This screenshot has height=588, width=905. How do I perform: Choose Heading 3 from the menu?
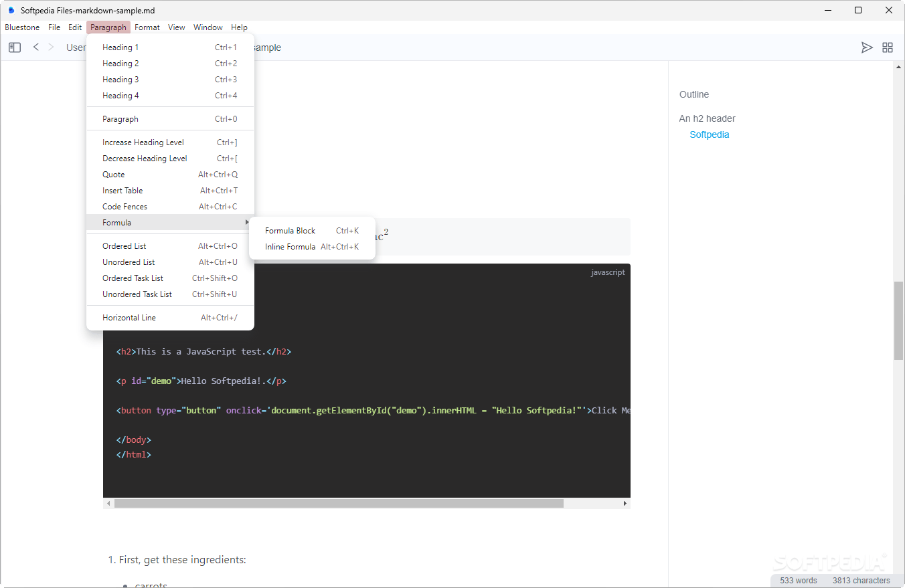click(x=170, y=80)
